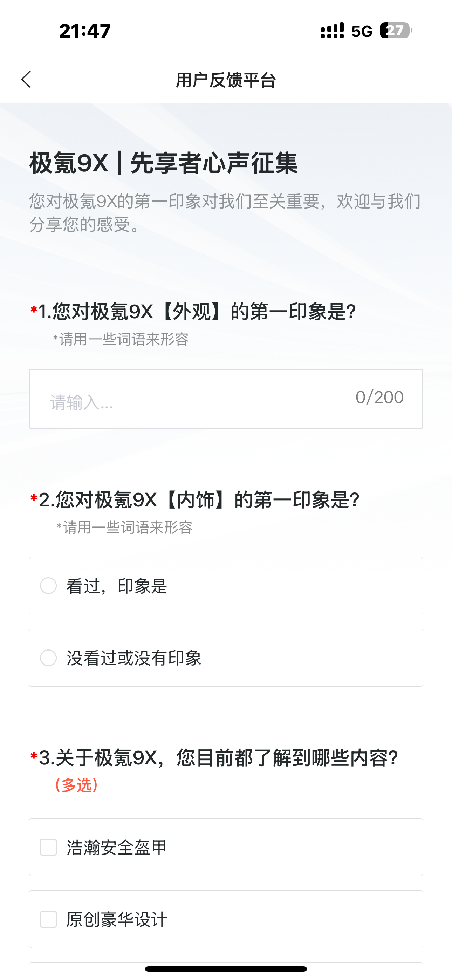Select the 没看过或没有印象 radio button
This screenshot has width=452, height=980.
tap(48, 658)
